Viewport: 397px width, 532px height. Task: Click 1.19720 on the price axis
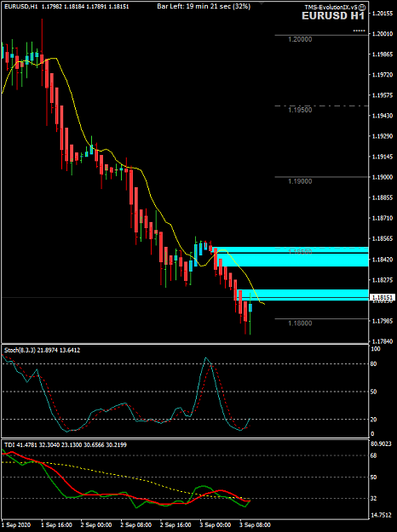382,75
